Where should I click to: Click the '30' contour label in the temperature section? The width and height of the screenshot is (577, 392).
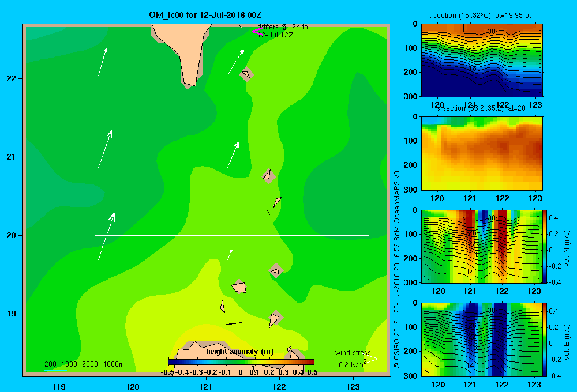[491, 32]
